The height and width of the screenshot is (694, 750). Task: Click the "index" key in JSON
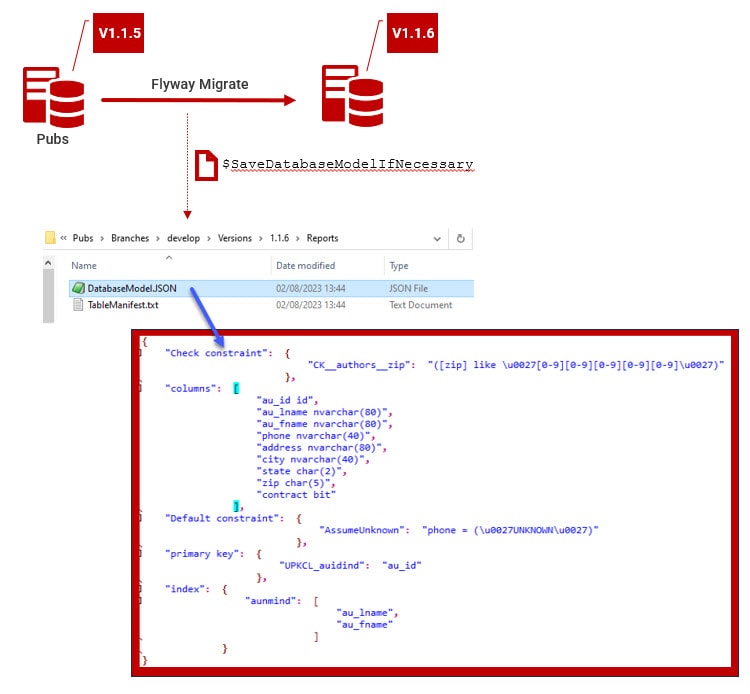click(x=185, y=589)
